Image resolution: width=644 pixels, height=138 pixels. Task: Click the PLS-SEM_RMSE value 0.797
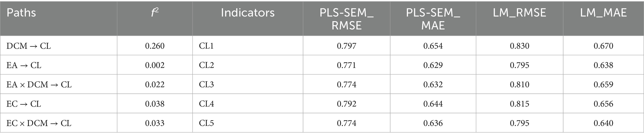pos(346,46)
